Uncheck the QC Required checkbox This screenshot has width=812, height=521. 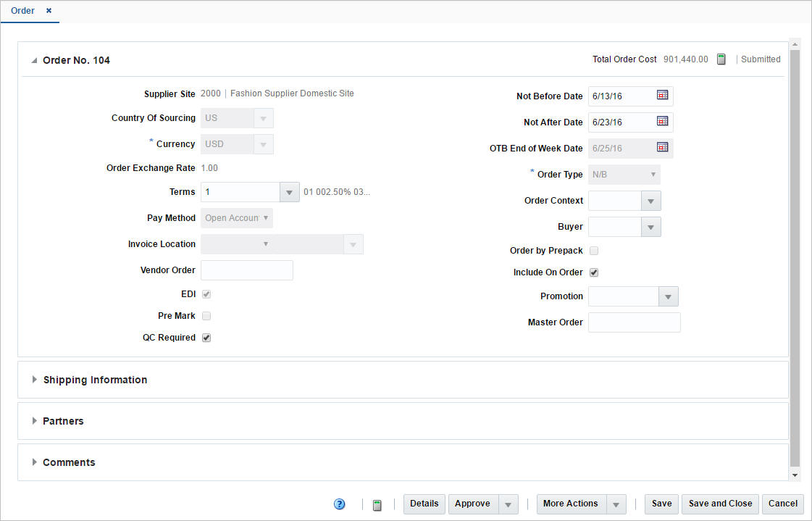point(206,338)
